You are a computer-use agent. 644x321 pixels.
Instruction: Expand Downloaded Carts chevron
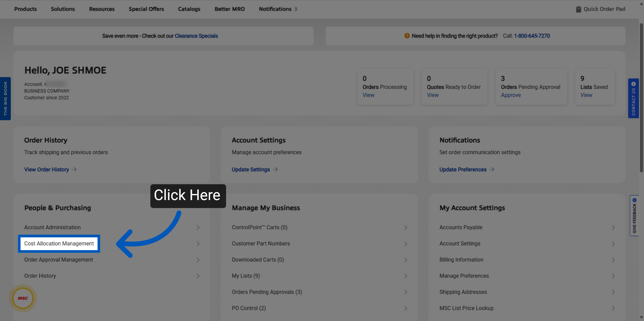pyautogui.click(x=406, y=260)
